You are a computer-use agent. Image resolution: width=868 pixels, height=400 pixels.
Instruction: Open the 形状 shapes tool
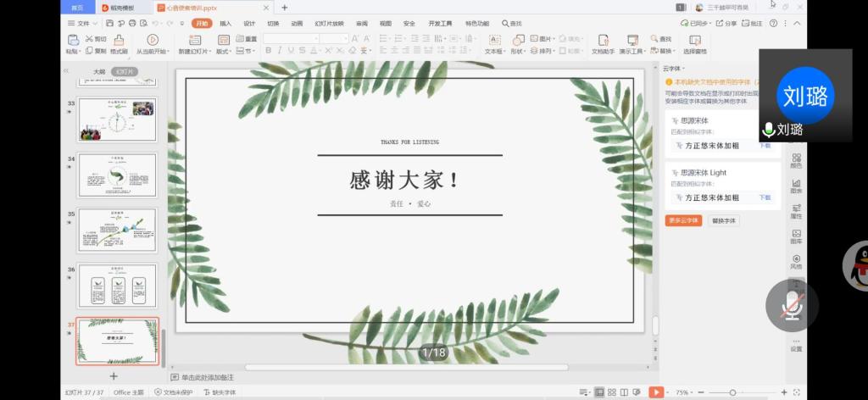[517, 40]
